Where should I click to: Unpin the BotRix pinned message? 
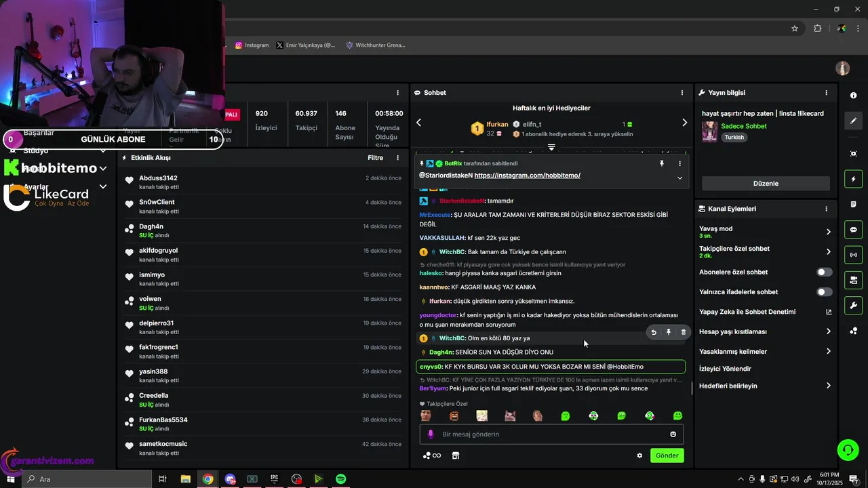click(x=662, y=163)
